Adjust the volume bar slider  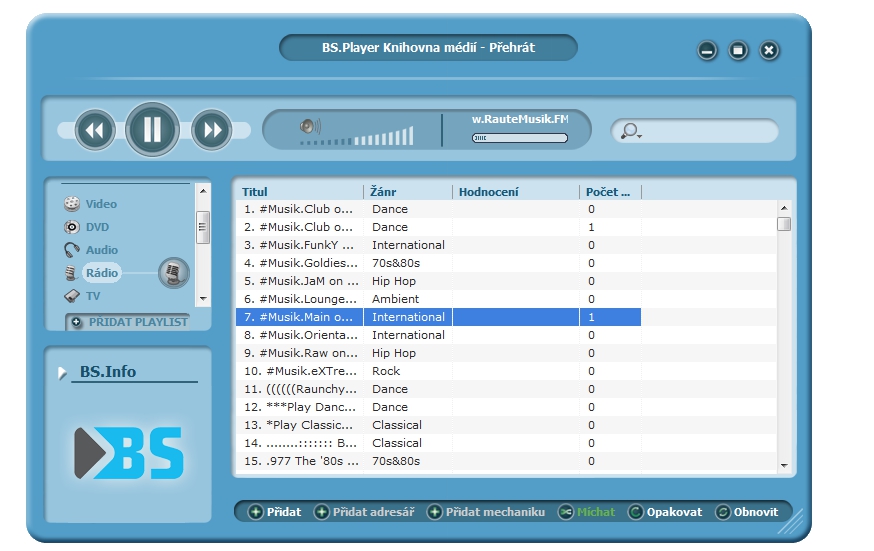(357, 138)
